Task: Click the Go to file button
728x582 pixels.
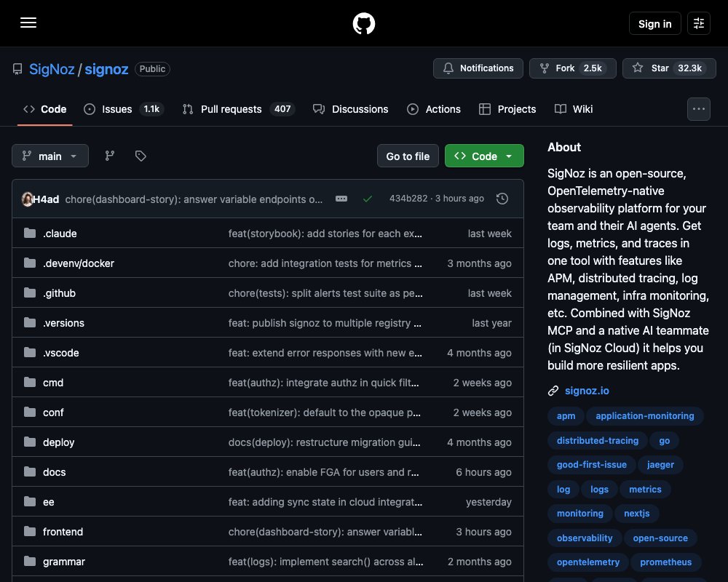Action: [408, 156]
